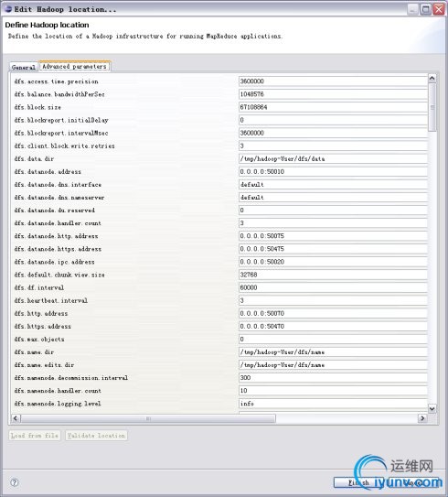
Task: Click the dfs.df.interval value field
Action: 333,287
